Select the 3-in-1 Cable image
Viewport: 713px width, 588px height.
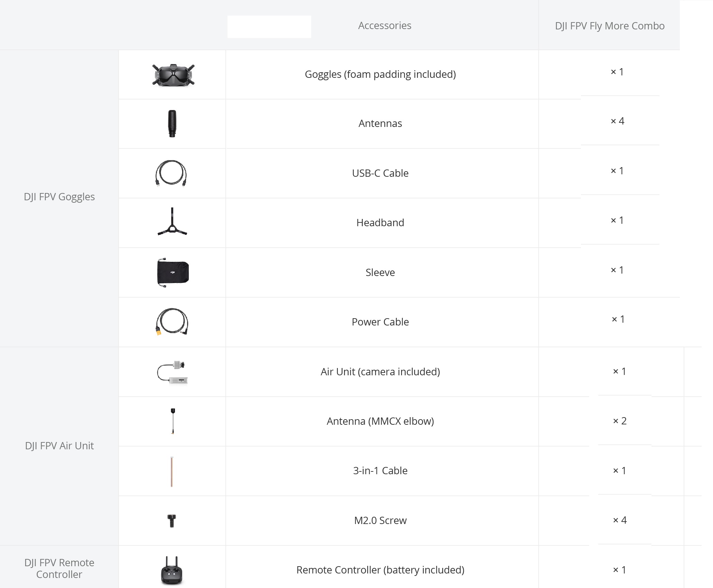(x=172, y=471)
